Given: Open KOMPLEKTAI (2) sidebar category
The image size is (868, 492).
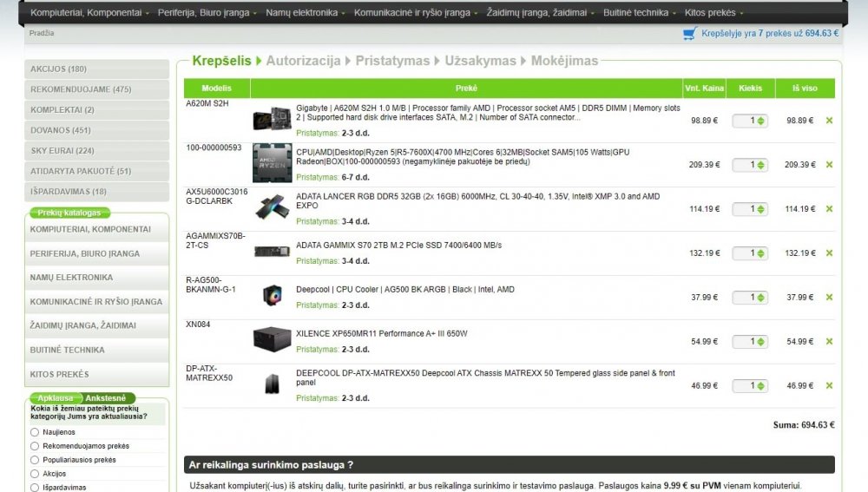Looking at the screenshot, I should click(97, 110).
